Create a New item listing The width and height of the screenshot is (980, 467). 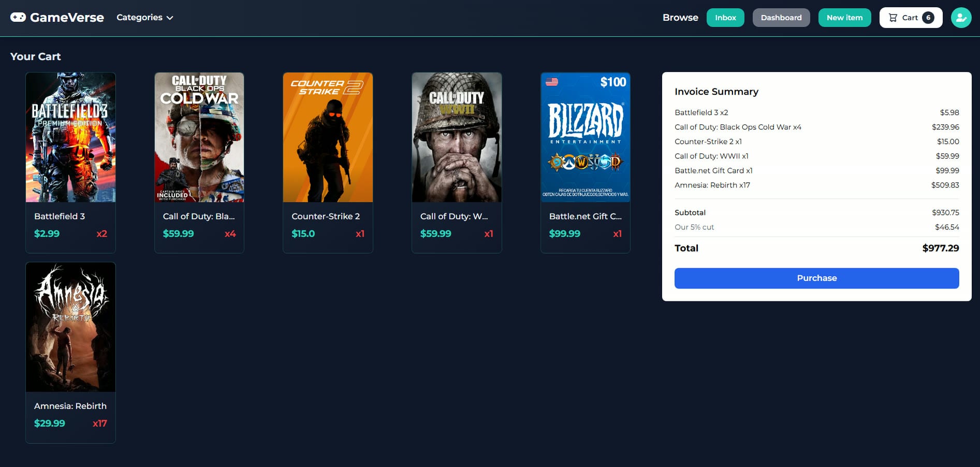pyautogui.click(x=844, y=18)
